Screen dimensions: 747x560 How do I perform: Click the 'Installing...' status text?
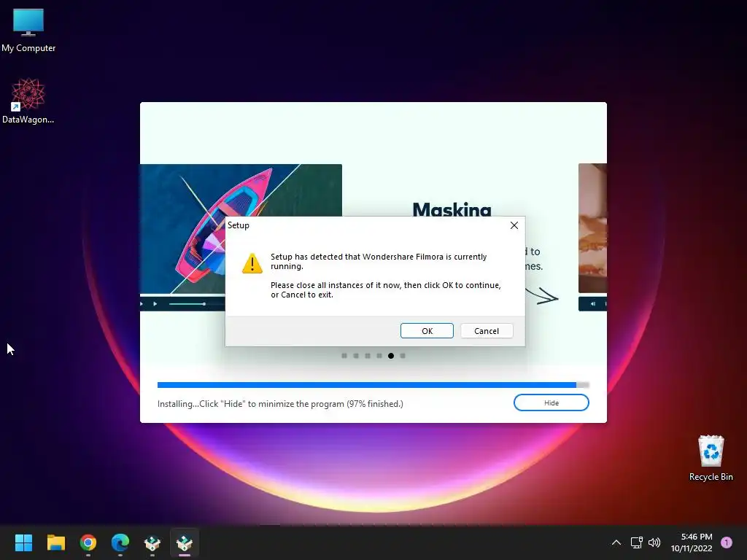[280, 404]
